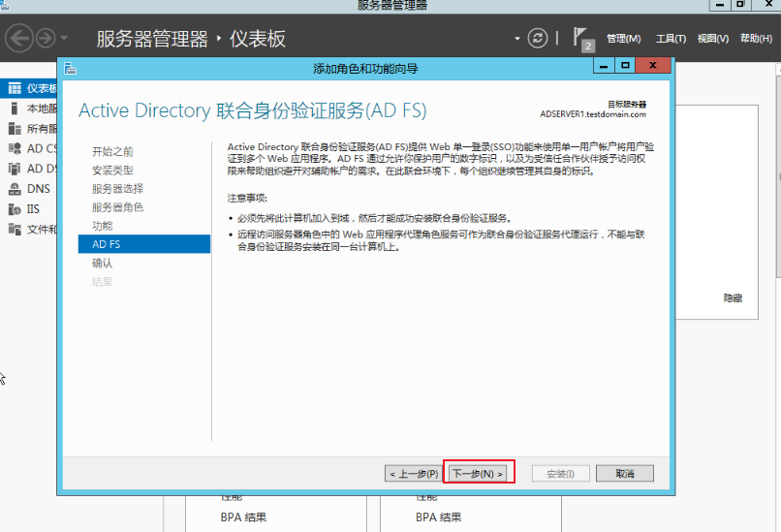
Task: Refresh the Server Manager dashboard
Action: [x=538, y=39]
